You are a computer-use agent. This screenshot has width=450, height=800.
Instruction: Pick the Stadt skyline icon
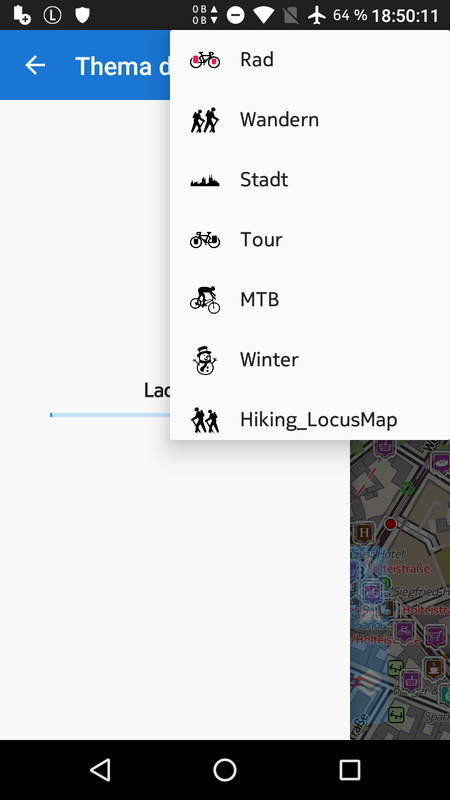[x=205, y=181]
